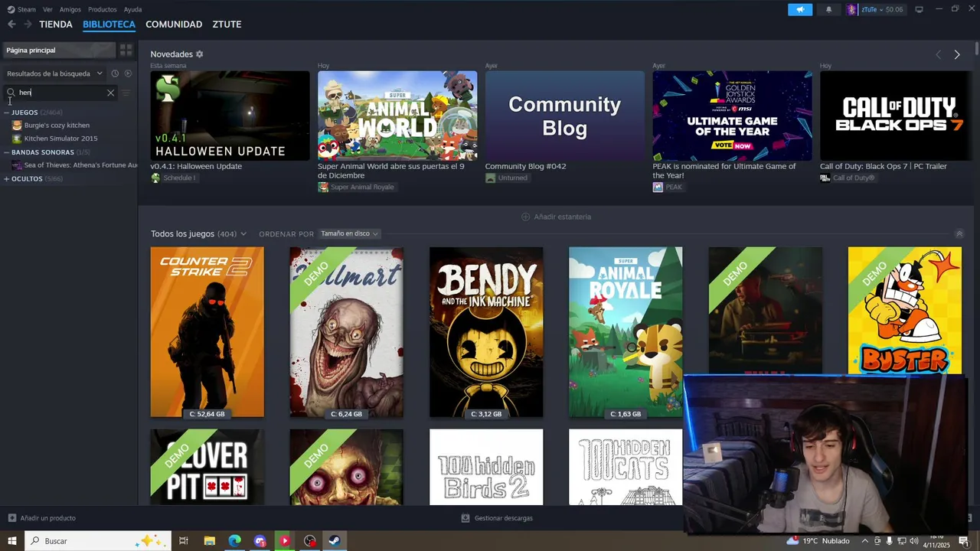This screenshot has height=551, width=980.
Task: Switch to collections grid view icon
Action: (126, 50)
